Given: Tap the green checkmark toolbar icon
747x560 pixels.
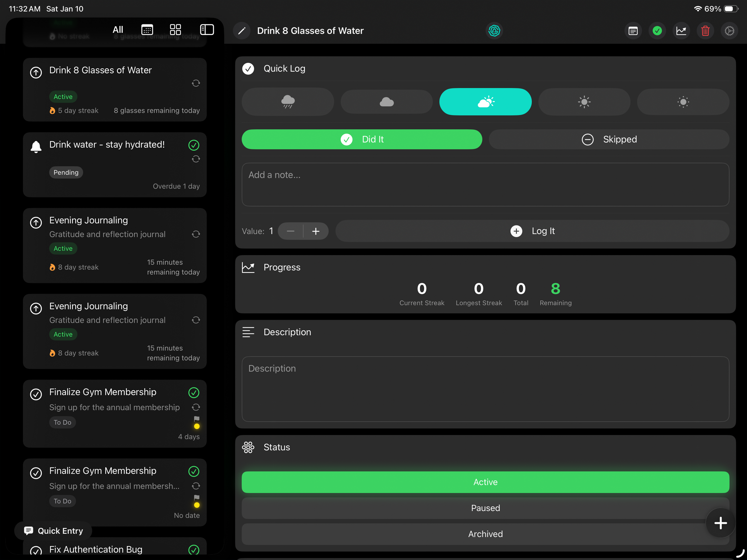Looking at the screenshot, I should [657, 31].
